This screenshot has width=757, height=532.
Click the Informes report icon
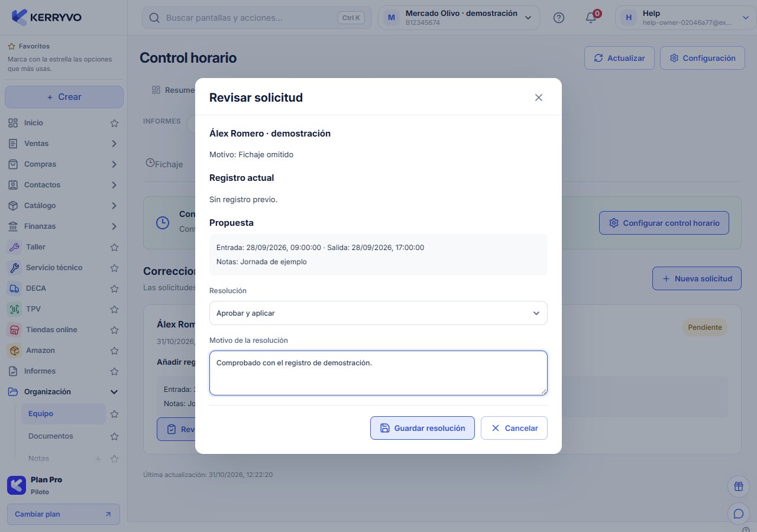point(13,371)
